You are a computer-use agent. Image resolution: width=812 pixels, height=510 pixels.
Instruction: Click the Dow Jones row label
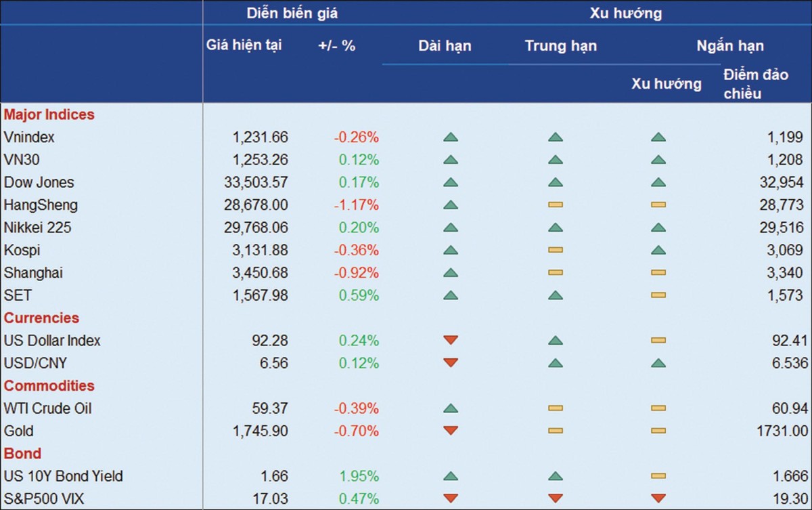coord(39,182)
